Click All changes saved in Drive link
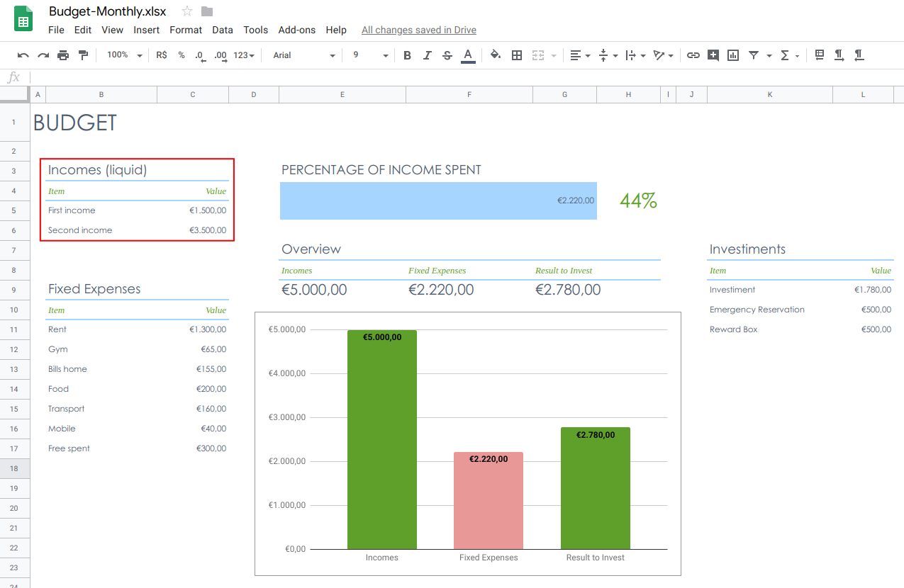 (419, 30)
